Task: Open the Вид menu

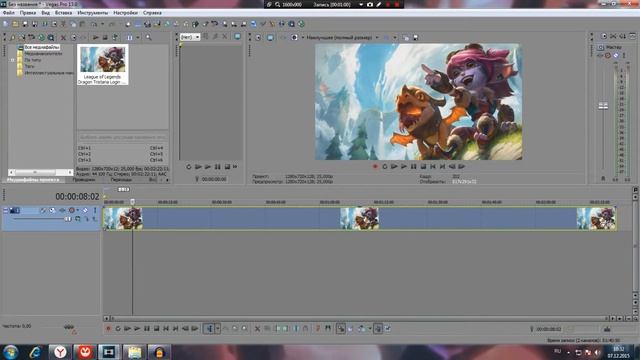Action: (45, 13)
